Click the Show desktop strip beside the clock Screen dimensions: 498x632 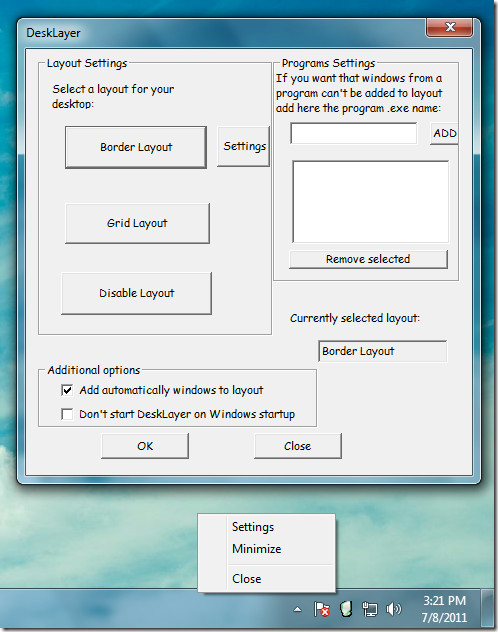[x=488, y=609]
